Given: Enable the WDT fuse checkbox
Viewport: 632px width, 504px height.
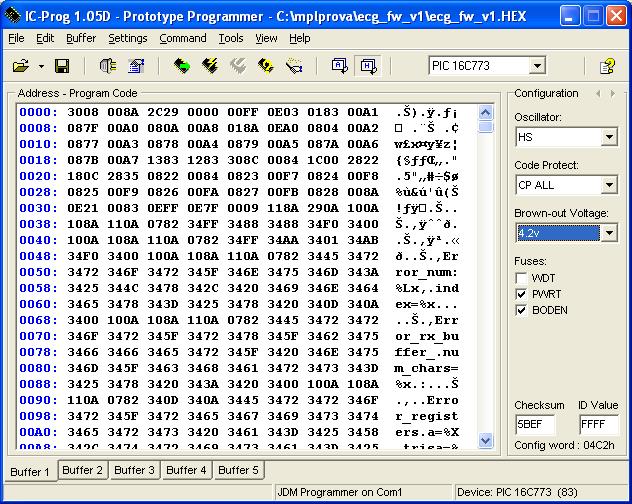Looking at the screenshot, I should [521, 277].
